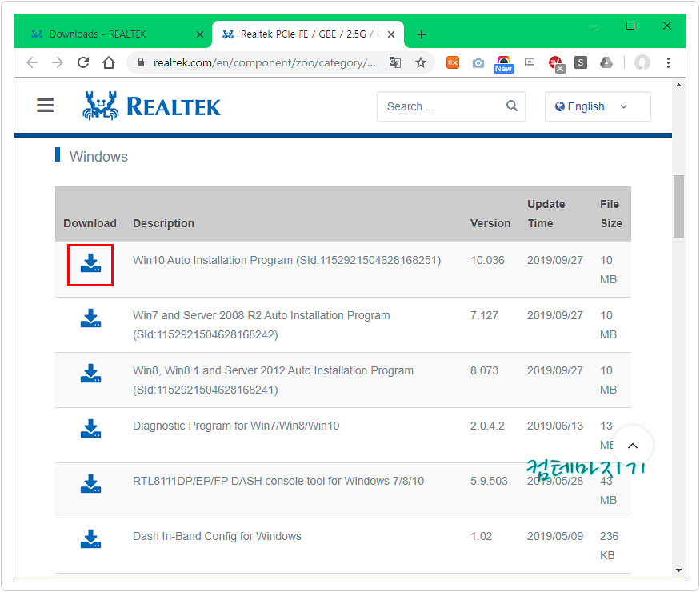Open the browser home page
Image resolution: width=700 pixels, height=592 pixels.
pyautogui.click(x=109, y=62)
